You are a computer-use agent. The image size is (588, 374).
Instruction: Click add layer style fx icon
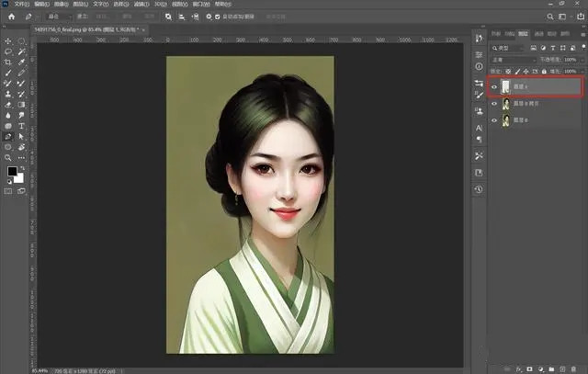pyautogui.click(x=518, y=369)
